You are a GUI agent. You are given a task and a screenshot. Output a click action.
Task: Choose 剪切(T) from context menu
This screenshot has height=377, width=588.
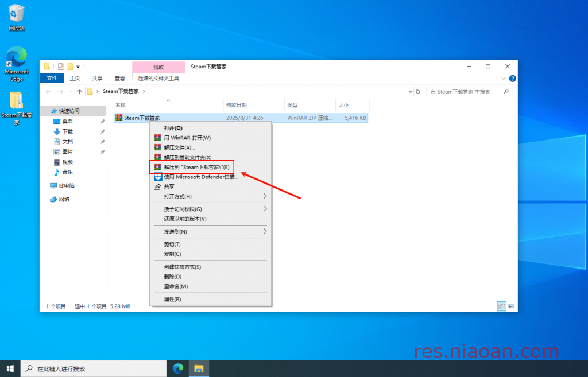click(210, 244)
